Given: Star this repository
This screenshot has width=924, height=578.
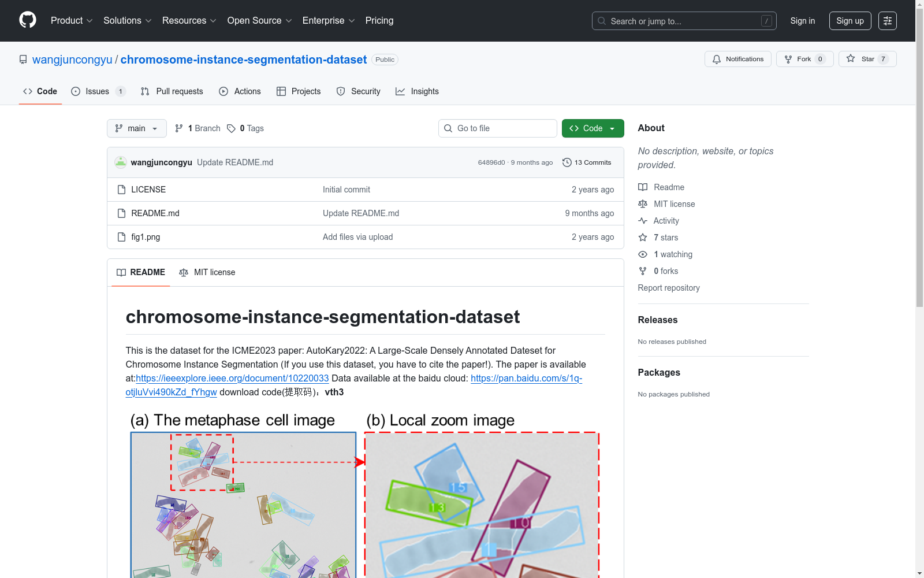Looking at the screenshot, I should (867, 59).
